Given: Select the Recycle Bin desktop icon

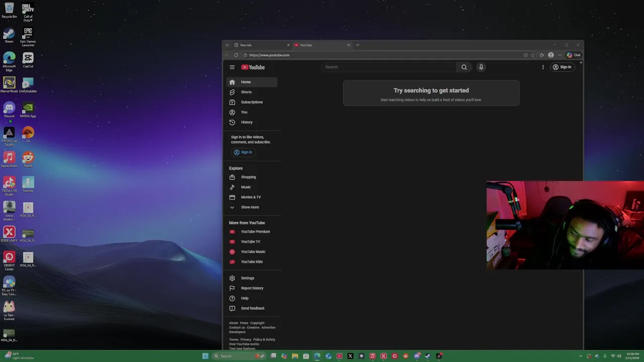Looking at the screenshot, I should (x=9, y=11).
